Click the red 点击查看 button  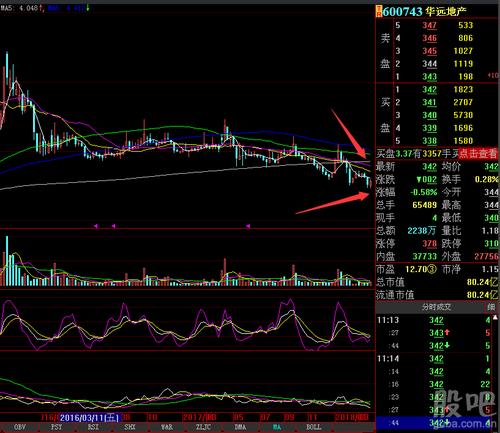478,154
